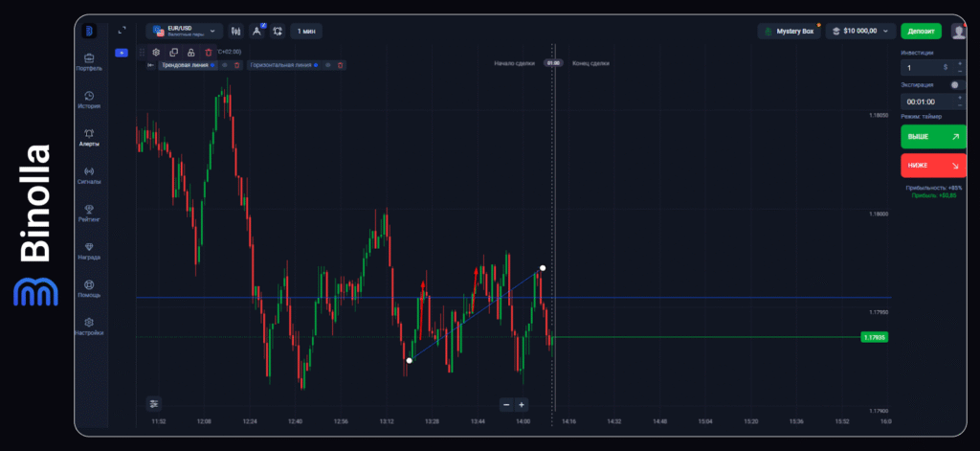Viewport: 980px width, 451px height.
Task: Hide the Горизонтальная линия via eye icon
Action: pos(327,65)
